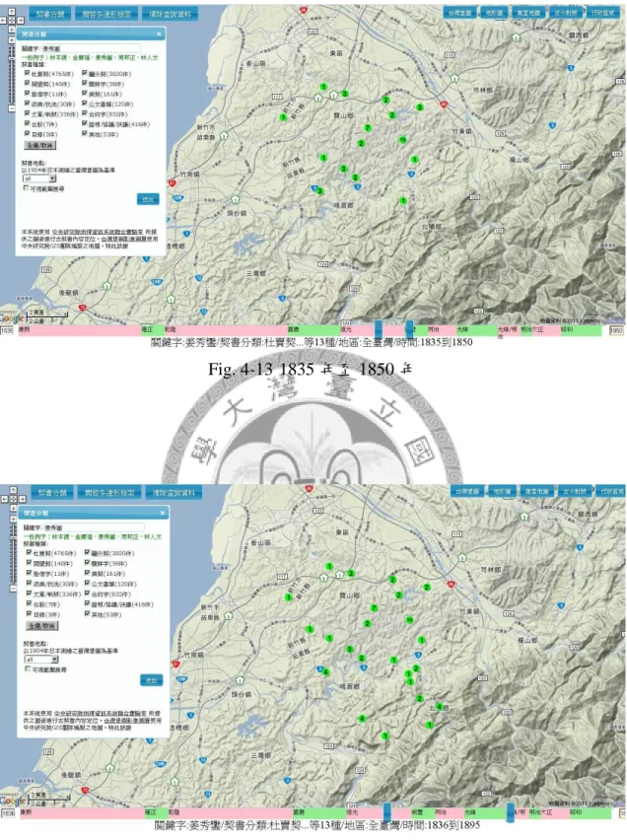Click 全選/取消 button in the 1836–1895 panel

[42, 626]
